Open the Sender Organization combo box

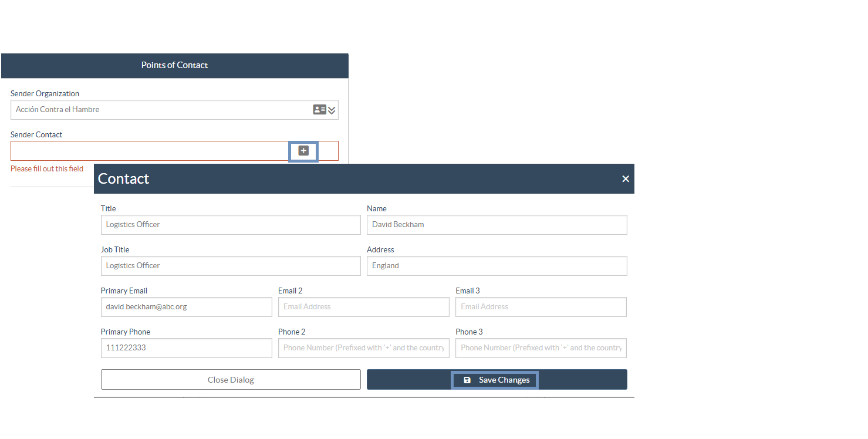pos(158,110)
